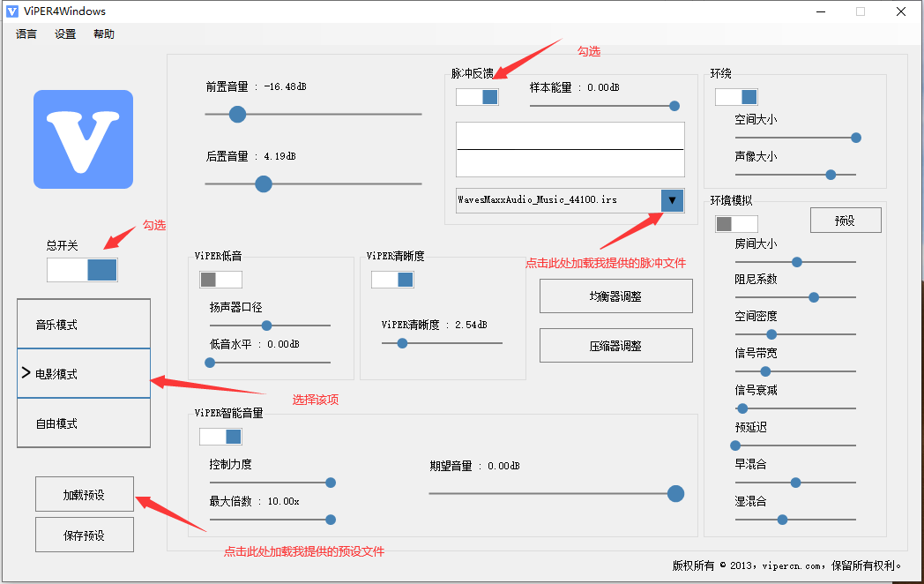Click the 最大倍数 slider handle
The width and height of the screenshot is (924, 584).
pyautogui.click(x=331, y=520)
